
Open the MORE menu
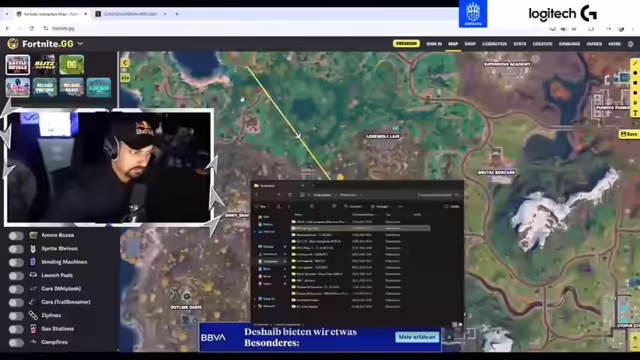coord(614,44)
